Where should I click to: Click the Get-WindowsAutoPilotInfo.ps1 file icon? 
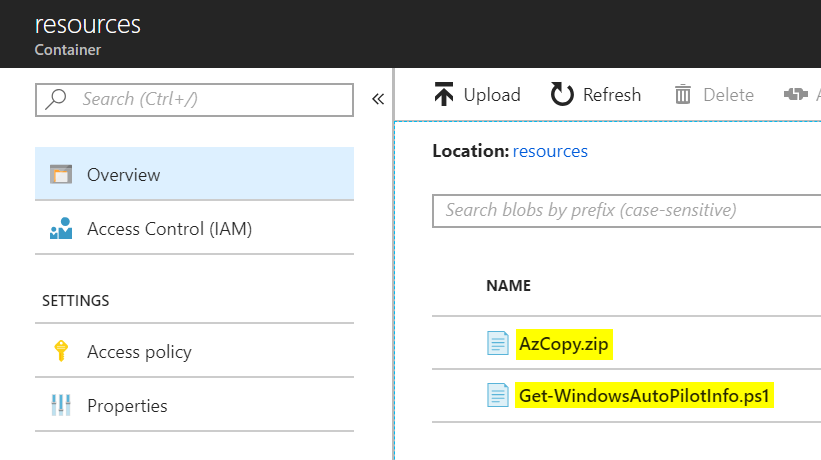(x=497, y=396)
